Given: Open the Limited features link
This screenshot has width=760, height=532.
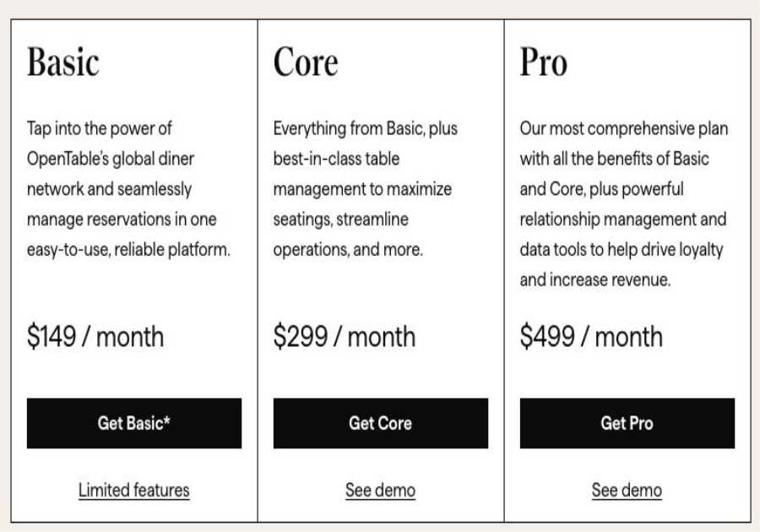Looking at the screenshot, I should pyautogui.click(x=133, y=490).
